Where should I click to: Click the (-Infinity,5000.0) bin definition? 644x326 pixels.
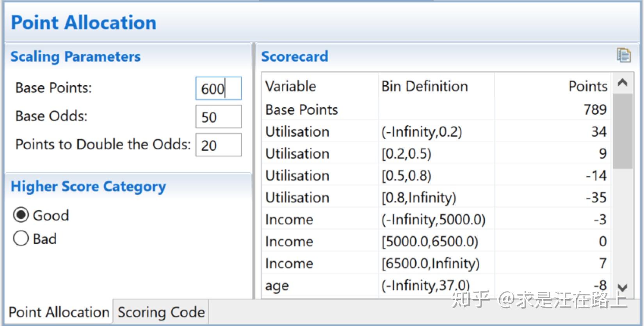(433, 220)
